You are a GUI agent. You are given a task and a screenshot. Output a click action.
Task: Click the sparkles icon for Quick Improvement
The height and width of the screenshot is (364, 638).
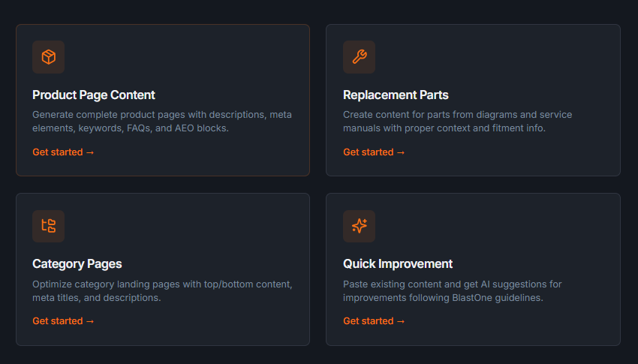tap(359, 226)
